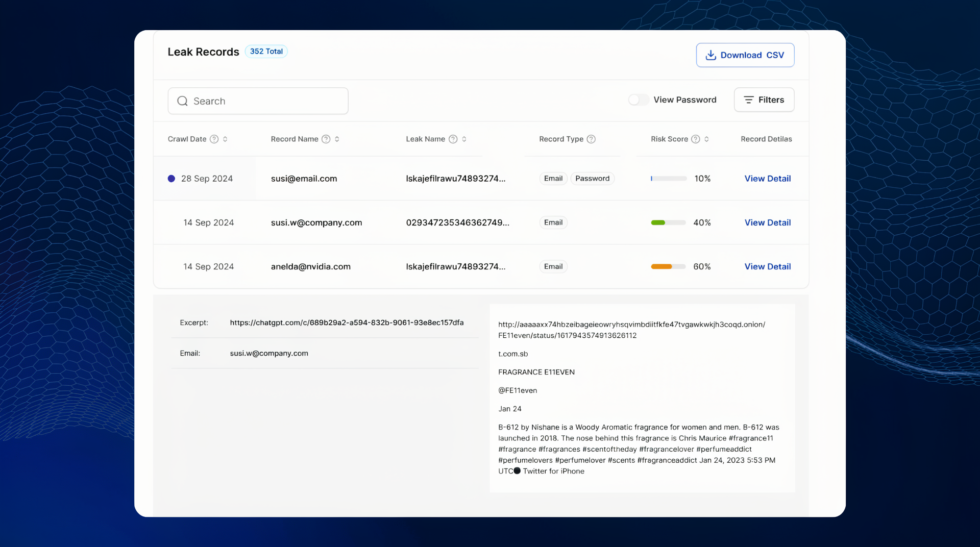View Detail for anelda@nvidia.com record

[767, 266]
